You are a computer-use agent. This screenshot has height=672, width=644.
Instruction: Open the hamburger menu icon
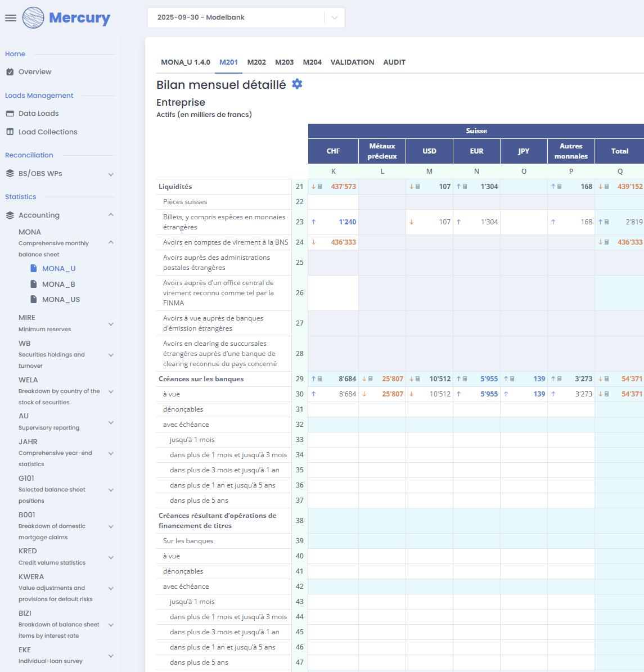tap(11, 17)
